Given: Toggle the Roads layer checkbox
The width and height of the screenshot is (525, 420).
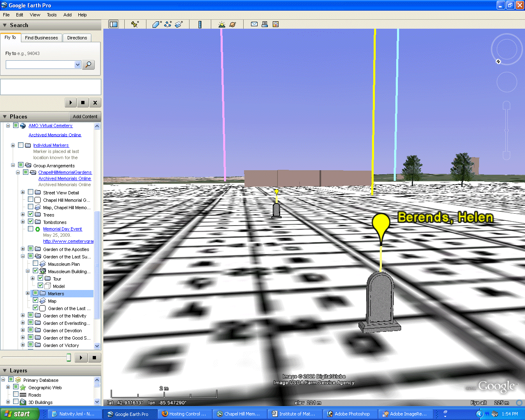Looking at the screenshot, I should point(16,395).
